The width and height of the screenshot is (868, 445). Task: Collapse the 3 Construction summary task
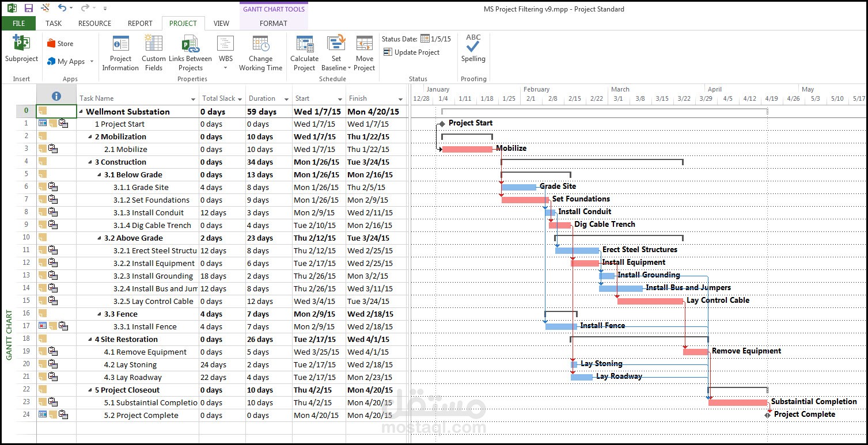coord(90,162)
